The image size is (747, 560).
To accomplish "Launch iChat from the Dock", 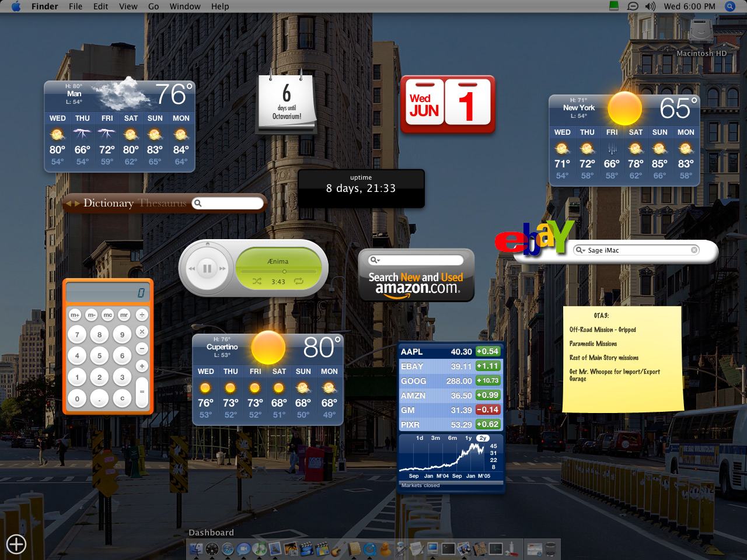I will (243, 549).
